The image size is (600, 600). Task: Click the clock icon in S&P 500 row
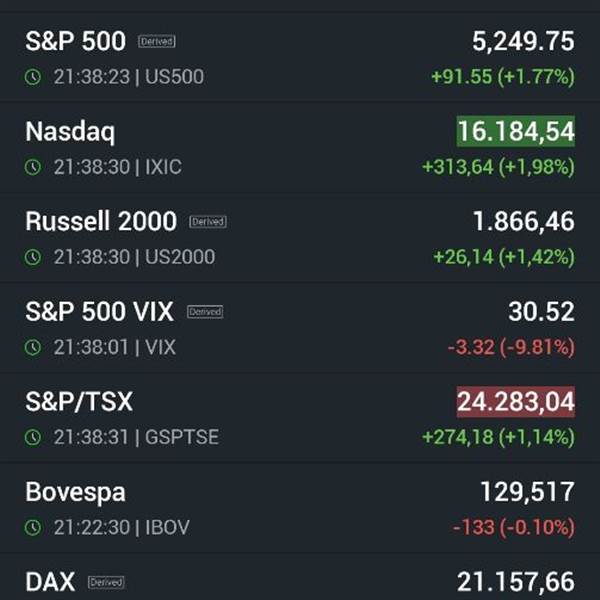(33, 77)
